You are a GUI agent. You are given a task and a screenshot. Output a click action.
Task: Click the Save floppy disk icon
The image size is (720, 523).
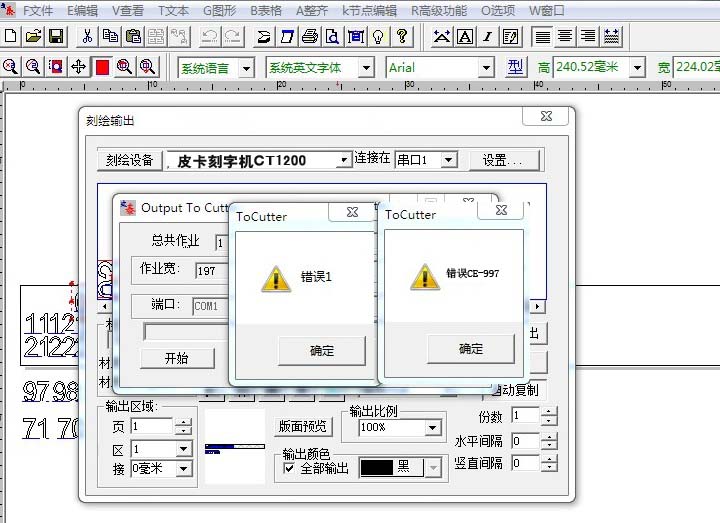click(x=56, y=37)
